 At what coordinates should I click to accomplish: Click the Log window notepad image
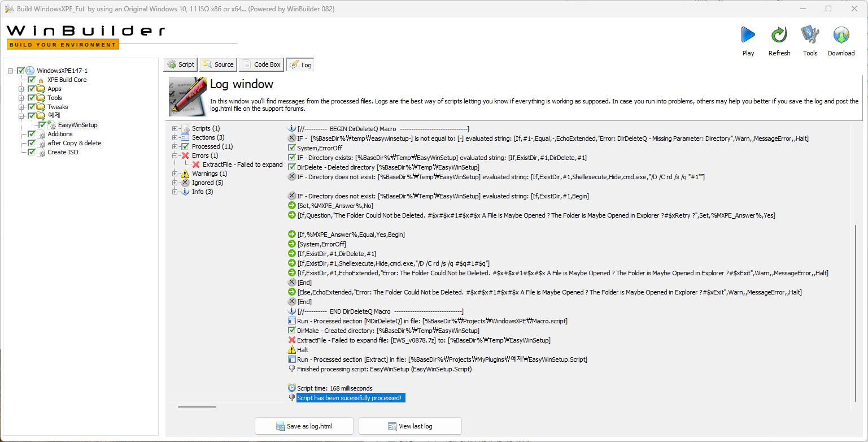pyautogui.click(x=187, y=97)
